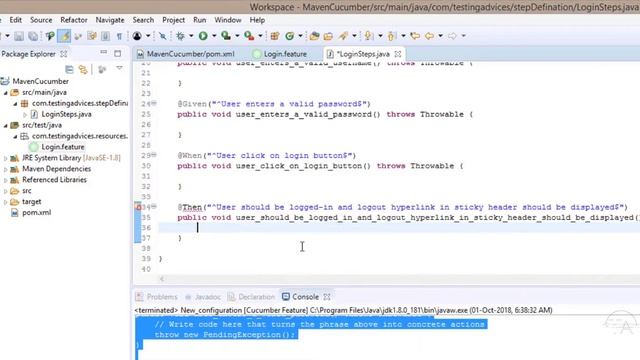This screenshot has height=360, width=640.
Task: Click the black circular toolbar icon
Action: [x=137, y=36]
